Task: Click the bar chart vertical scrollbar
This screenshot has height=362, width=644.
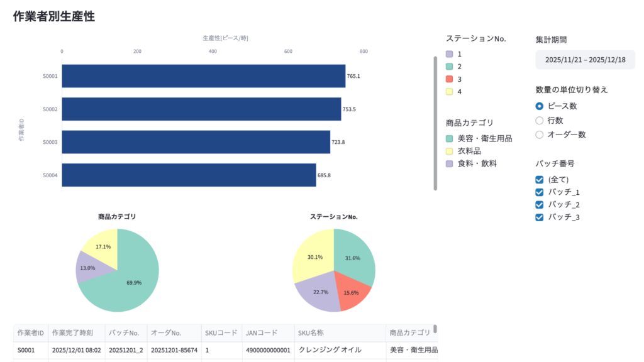Action: [435, 123]
